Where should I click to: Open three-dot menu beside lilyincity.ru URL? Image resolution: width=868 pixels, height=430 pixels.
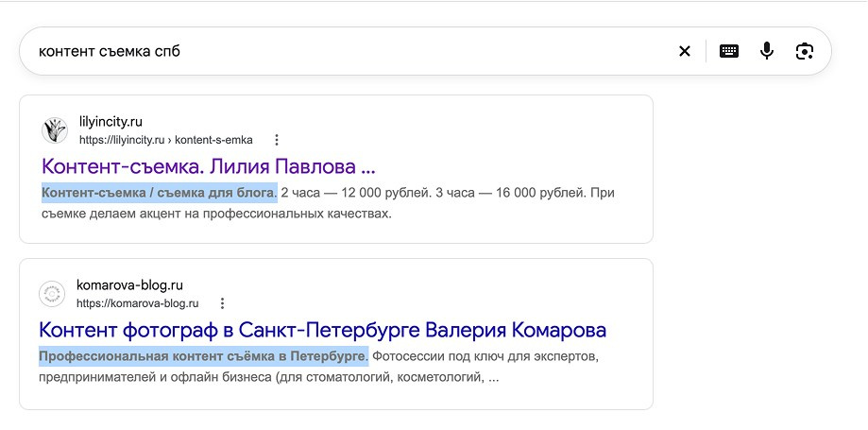coord(277,140)
